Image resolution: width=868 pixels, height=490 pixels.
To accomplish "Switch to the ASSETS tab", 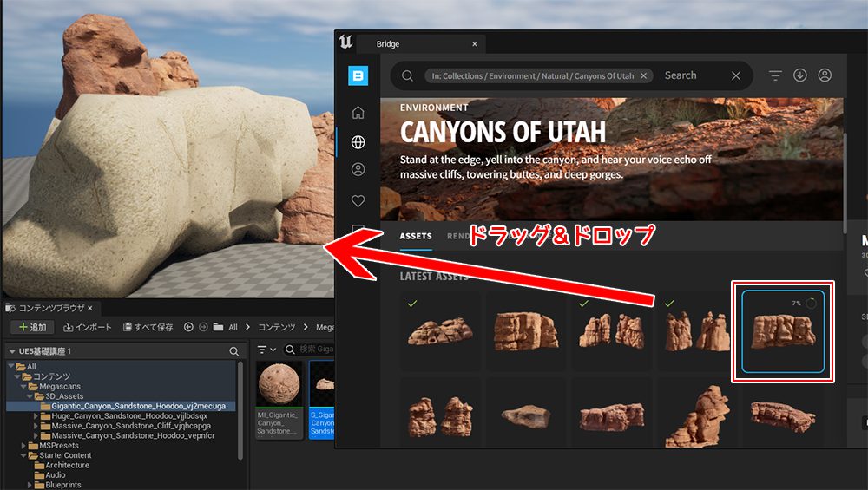I will [x=415, y=236].
